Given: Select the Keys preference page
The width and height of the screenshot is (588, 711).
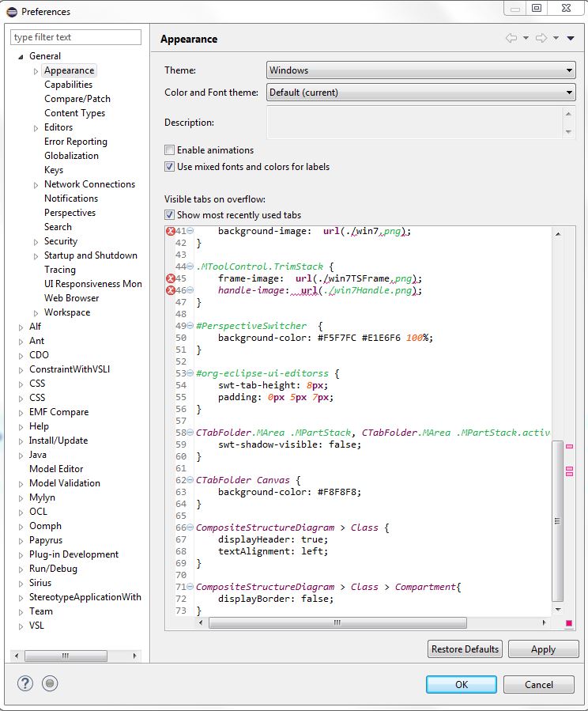Looking at the screenshot, I should click(54, 170).
